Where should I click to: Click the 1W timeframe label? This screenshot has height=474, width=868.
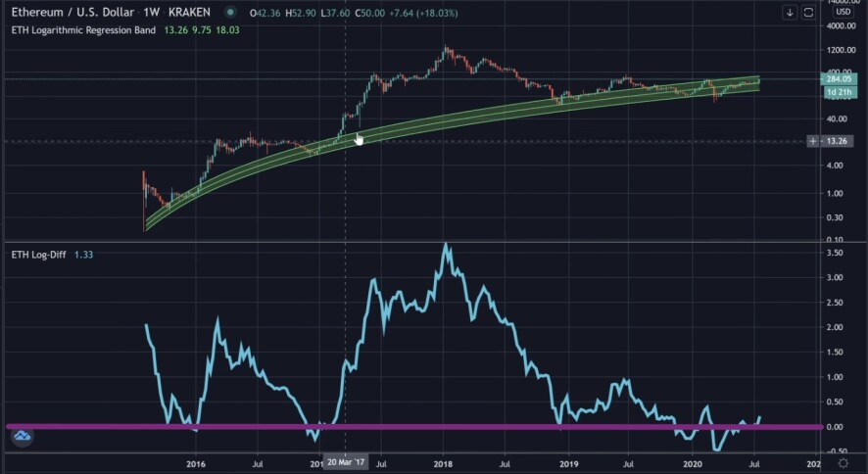tap(152, 12)
